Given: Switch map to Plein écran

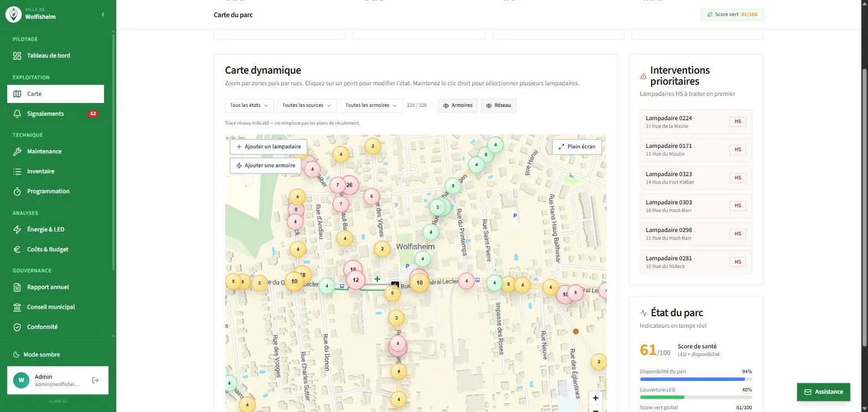Looking at the screenshot, I should [x=577, y=147].
